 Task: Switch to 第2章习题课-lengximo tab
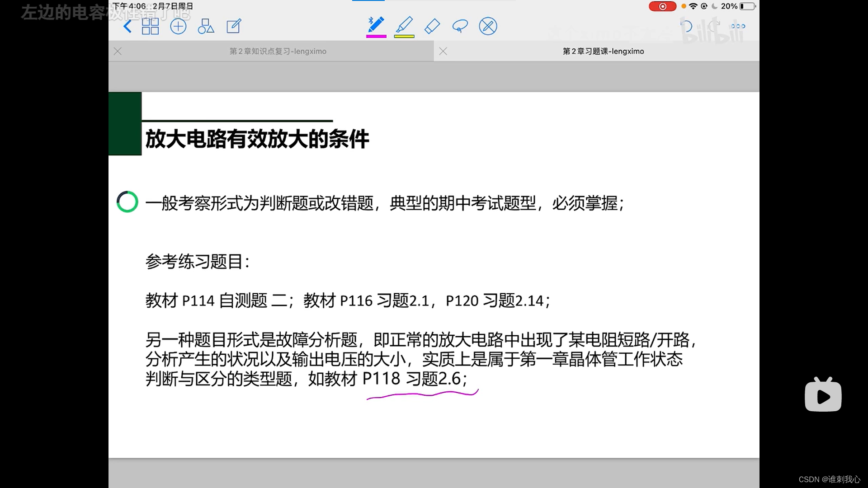603,51
